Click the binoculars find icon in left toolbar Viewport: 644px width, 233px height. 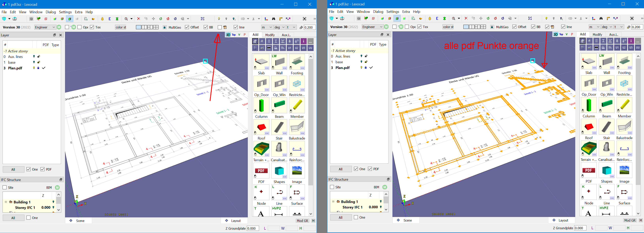pos(273,19)
